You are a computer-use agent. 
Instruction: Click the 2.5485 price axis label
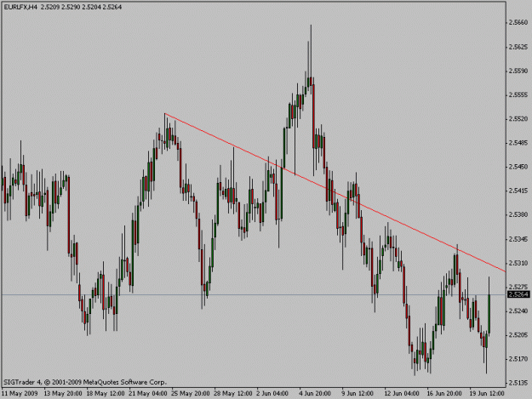coord(518,143)
